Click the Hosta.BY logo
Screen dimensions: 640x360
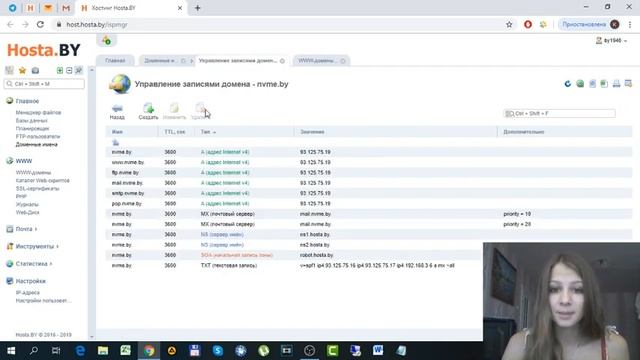pos(44,50)
